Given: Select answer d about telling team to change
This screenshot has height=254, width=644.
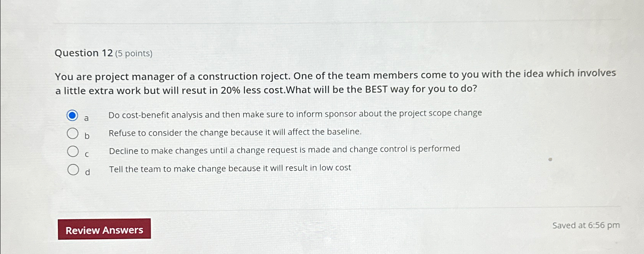Looking at the screenshot, I should (72, 168).
